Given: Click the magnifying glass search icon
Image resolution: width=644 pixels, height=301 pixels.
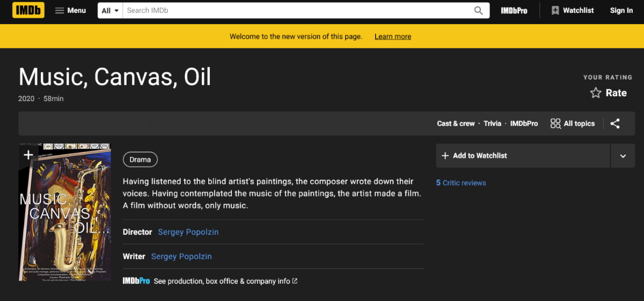Looking at the screenshot, I should pos(478,11).
